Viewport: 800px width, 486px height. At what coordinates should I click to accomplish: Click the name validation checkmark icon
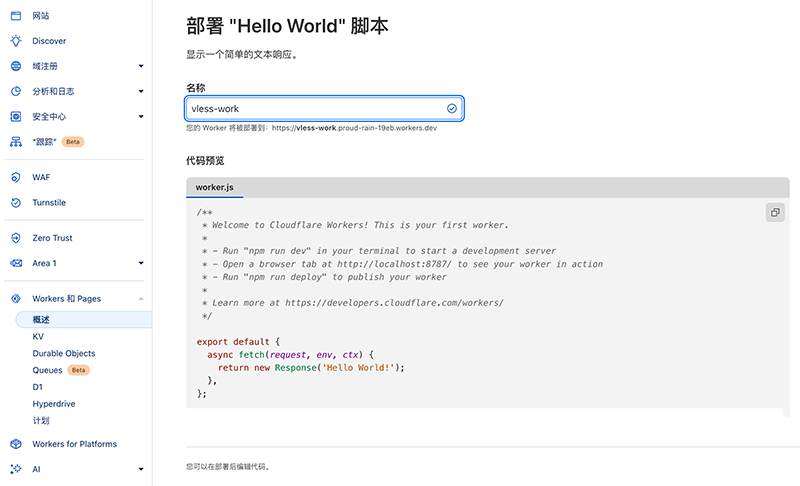coord(452,108)
